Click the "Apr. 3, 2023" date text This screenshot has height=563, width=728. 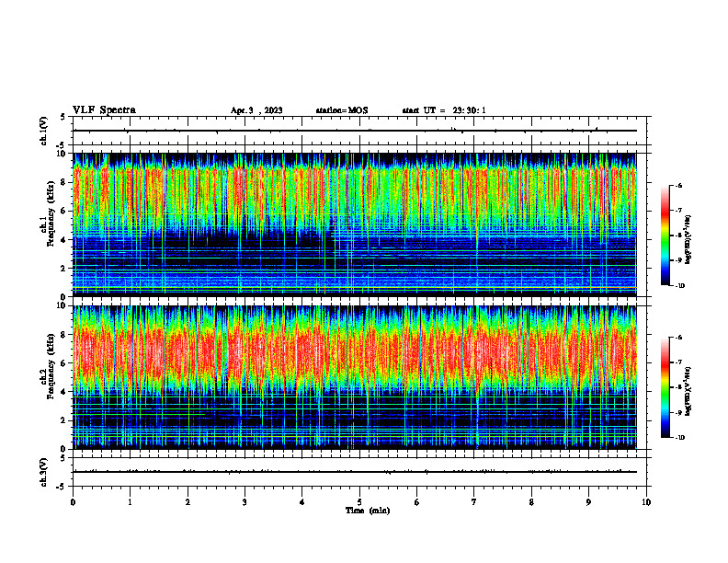(x=256, y=110)
